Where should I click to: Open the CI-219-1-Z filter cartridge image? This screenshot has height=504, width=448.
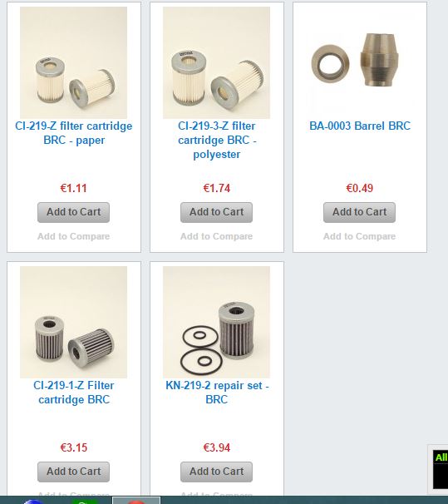pyautogui.click(x=73, y=322)
